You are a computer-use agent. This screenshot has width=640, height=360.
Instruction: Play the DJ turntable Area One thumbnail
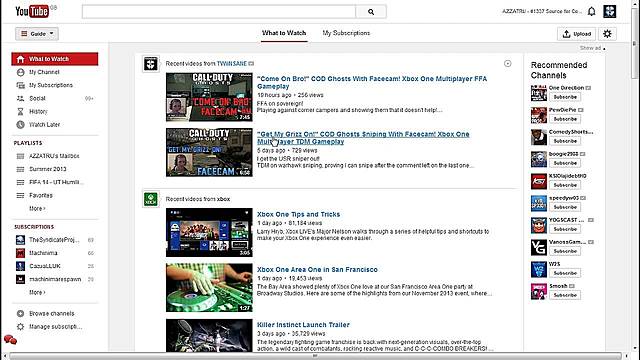[209, 288]
